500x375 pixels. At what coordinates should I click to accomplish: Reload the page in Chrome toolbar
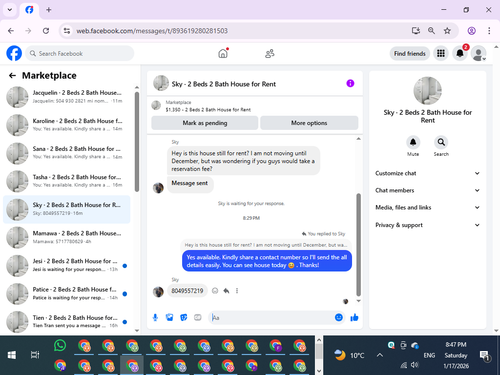click(46, 31)
